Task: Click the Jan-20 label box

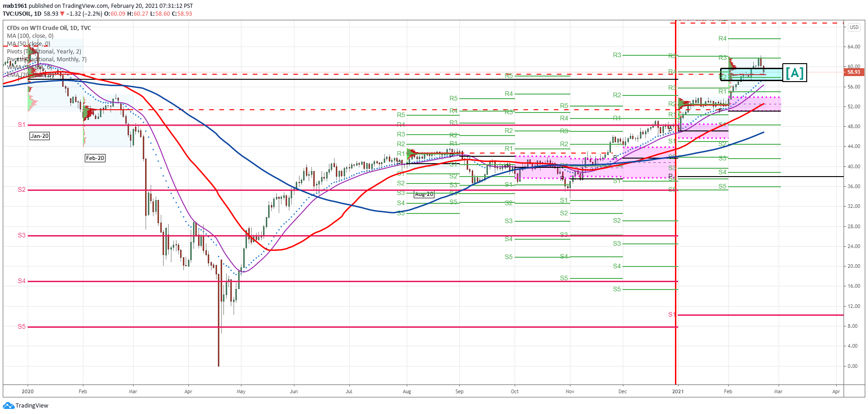Action: pyautogui.click(x=40, y=136)
